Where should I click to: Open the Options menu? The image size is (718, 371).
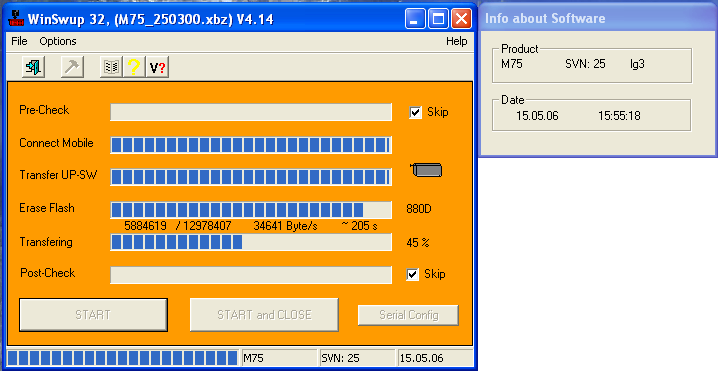58,41
